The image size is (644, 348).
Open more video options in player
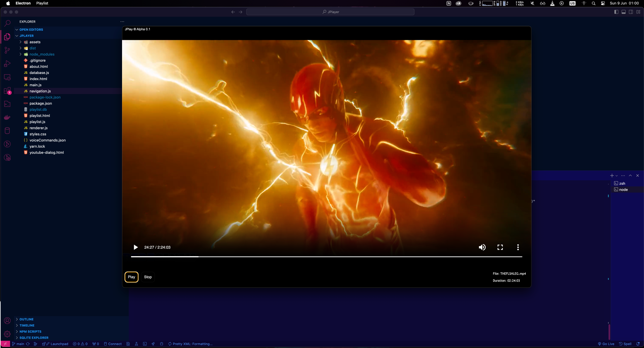pyautogui.click(x=518, y=247)
